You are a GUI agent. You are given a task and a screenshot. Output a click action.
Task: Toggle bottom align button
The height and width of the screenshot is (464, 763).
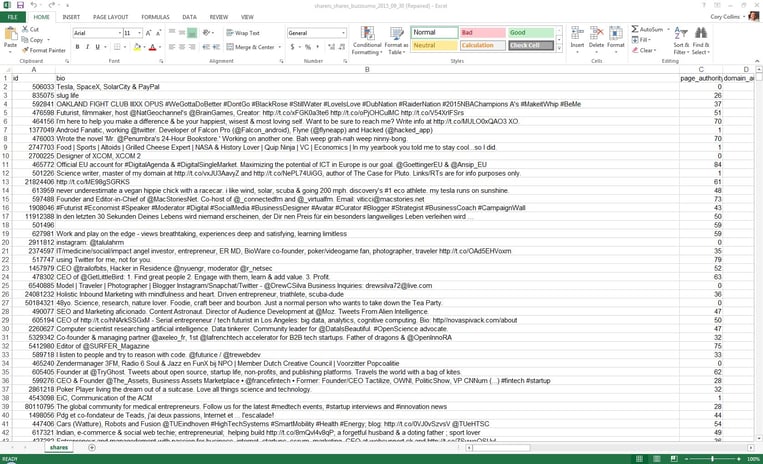192,33
